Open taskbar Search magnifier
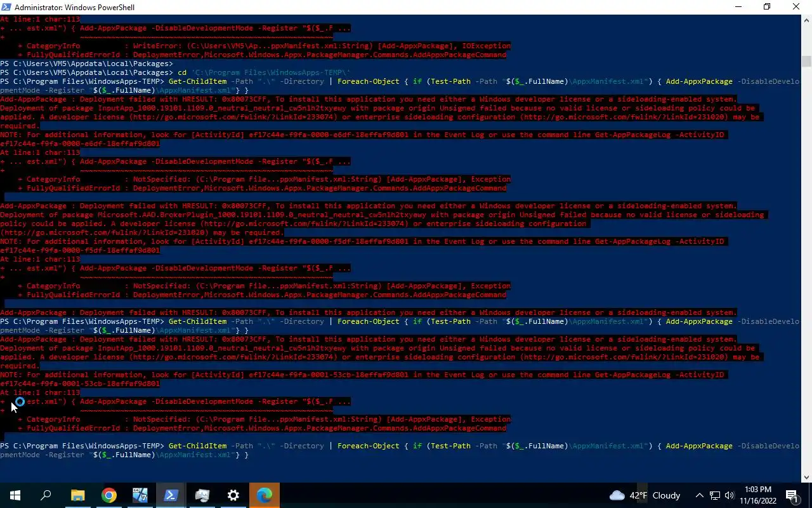The height and width of the screenshot is (508, 812). pos(46,495)
